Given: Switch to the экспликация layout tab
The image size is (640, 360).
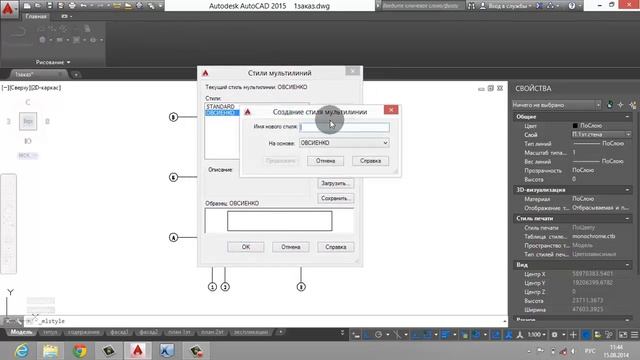Looking at the screenshot, I should (251, 332).
